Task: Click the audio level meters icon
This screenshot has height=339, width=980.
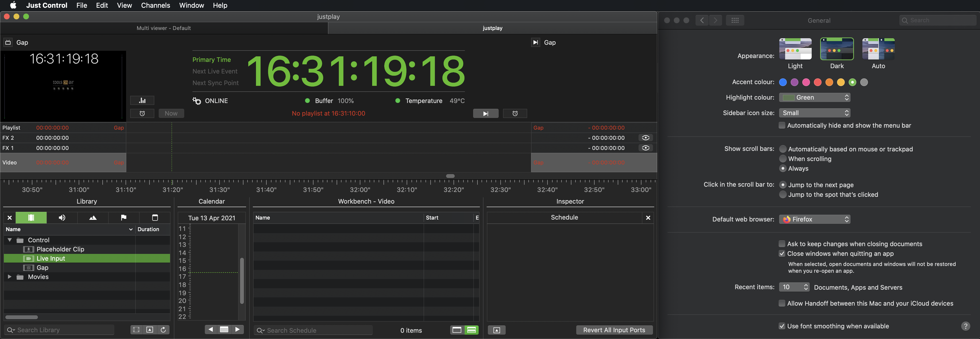Action: (x=142, y=101)
